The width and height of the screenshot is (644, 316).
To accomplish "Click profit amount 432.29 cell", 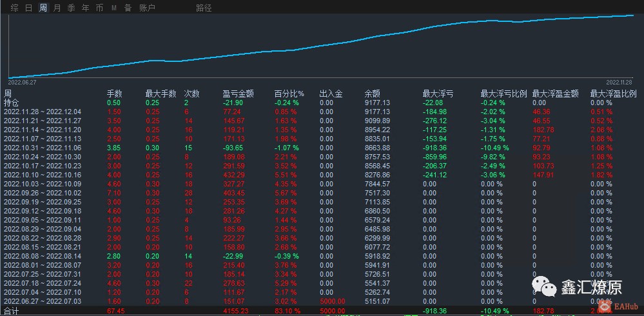I will [233, 175].
